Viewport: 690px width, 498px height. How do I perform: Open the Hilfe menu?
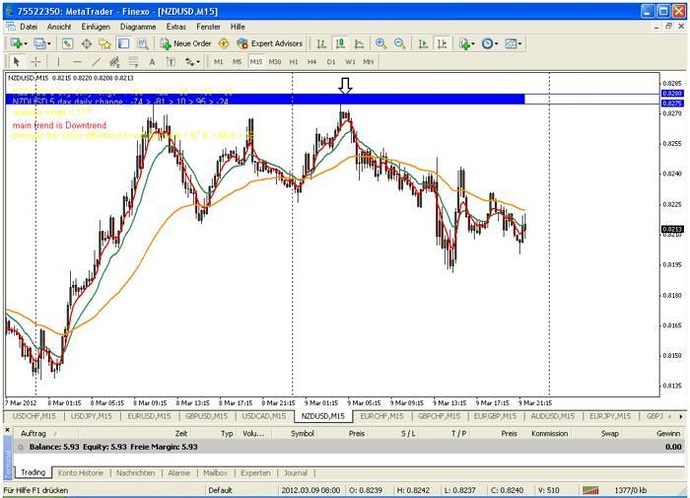[238, 27]
